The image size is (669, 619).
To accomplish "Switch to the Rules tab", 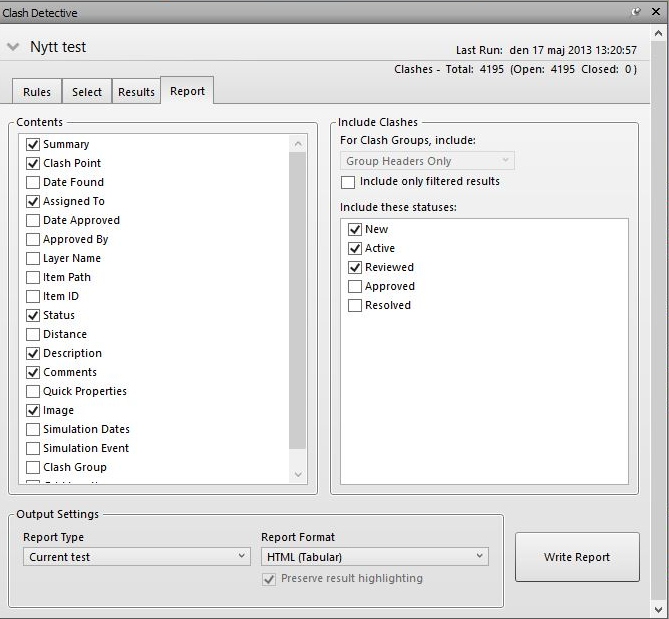I will (x=37, y=91).
